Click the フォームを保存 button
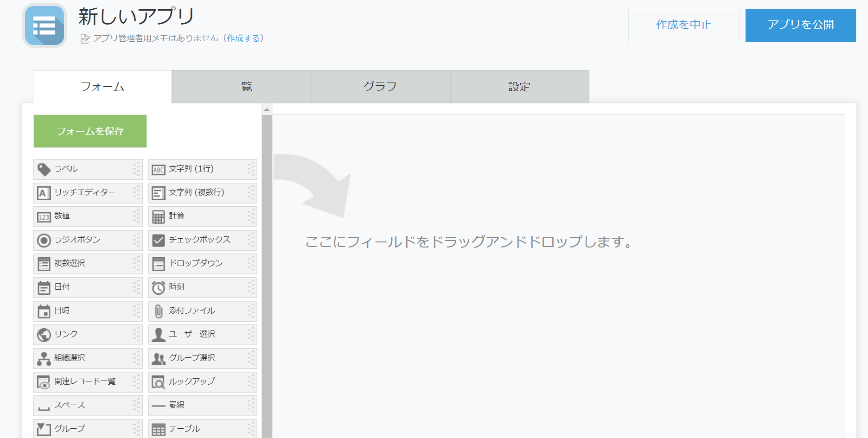Viewport: 868px width, 438px height. (90, 131)
